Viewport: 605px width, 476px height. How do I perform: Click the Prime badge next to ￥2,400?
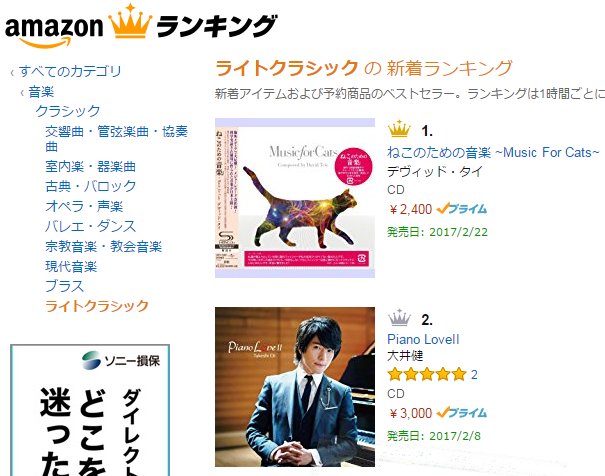pos(462,209)
